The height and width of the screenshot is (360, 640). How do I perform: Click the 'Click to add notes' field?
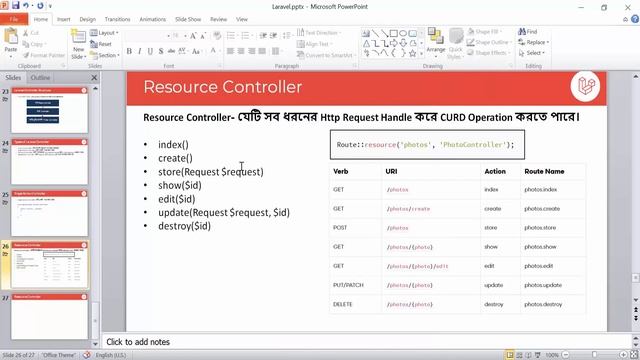click(366, 342)
